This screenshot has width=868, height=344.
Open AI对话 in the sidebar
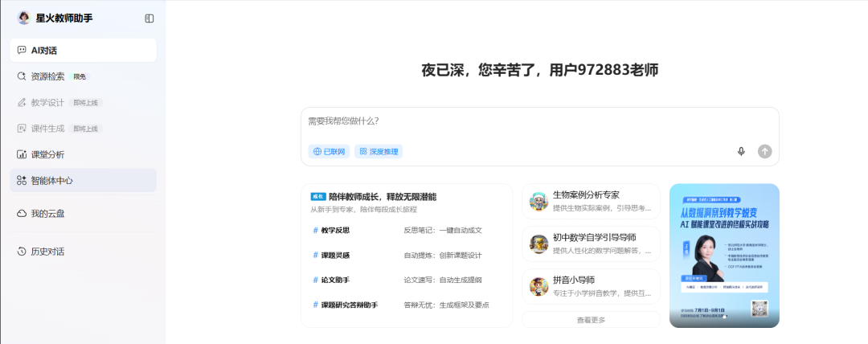[83, 51]
